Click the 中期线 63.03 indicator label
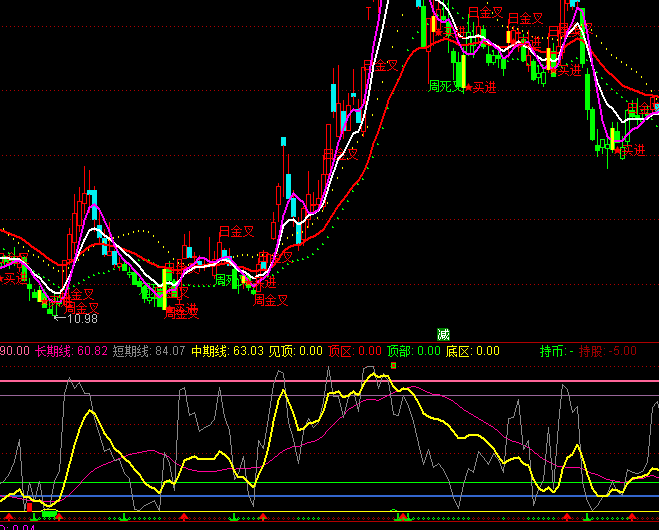Screen dimensions: 659x530 pos(227,351)
